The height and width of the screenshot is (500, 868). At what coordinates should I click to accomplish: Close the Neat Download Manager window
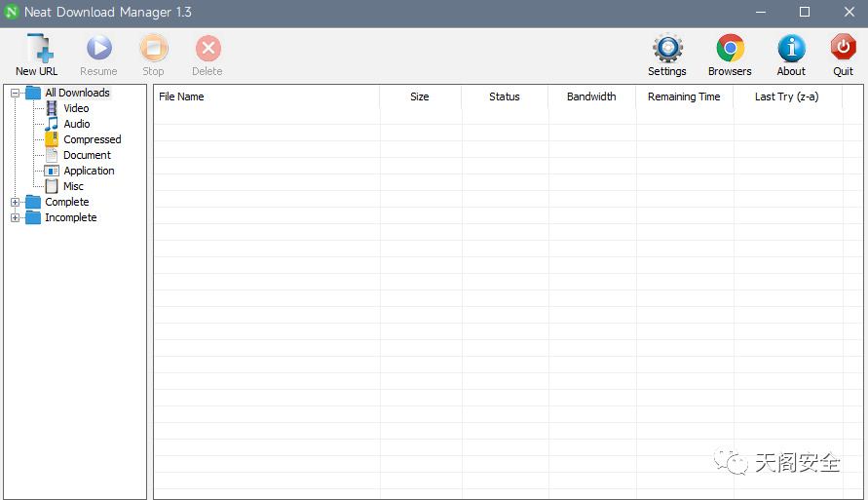click(x=849, y=12)
